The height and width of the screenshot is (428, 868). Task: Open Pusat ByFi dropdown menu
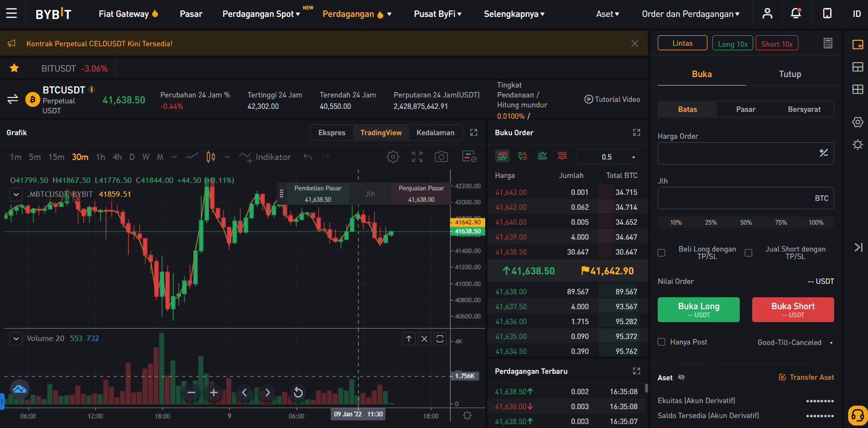[437, 14]
